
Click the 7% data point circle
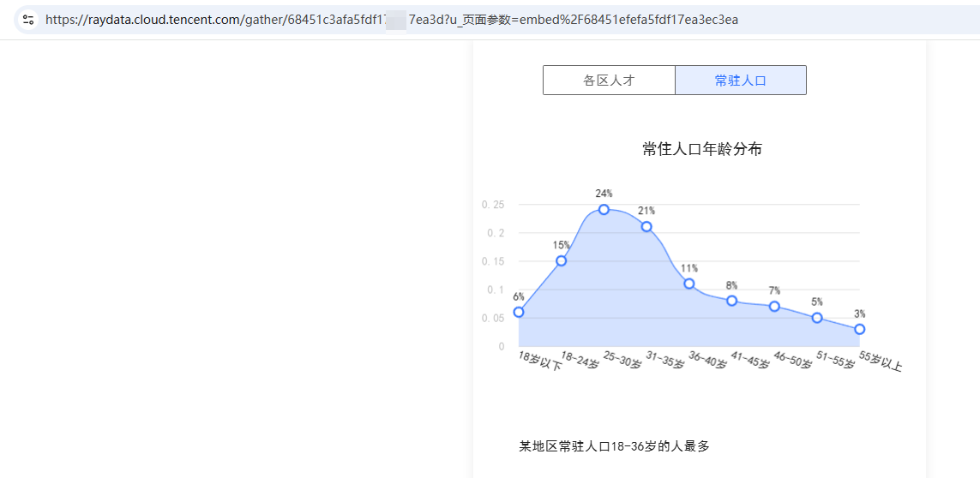tap(774, 307)
